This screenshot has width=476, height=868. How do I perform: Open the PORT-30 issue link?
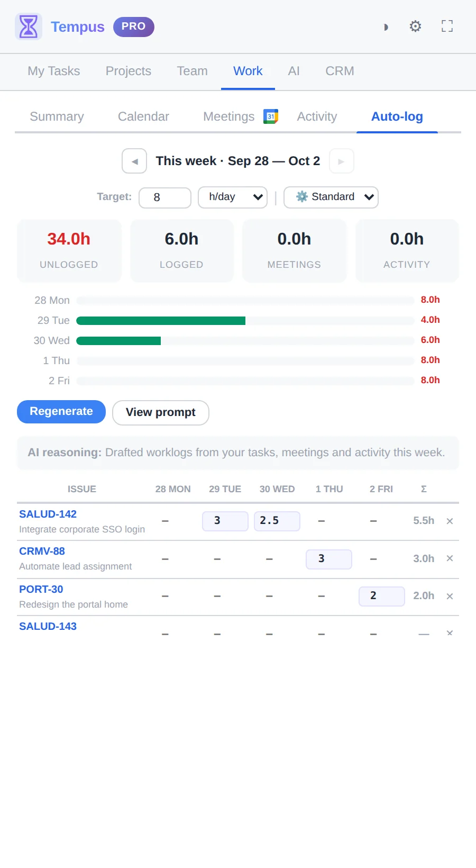(41, 589)
